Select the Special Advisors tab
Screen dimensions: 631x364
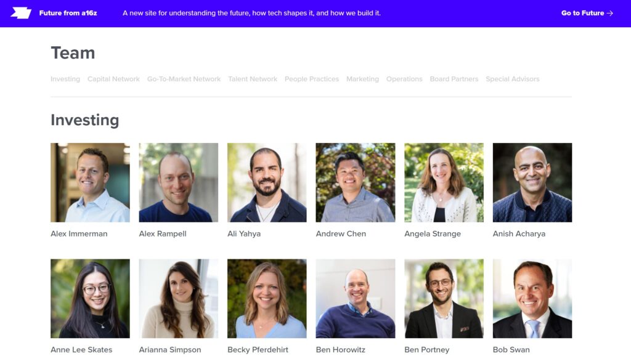pyautogui.click(x=513, y=79)
